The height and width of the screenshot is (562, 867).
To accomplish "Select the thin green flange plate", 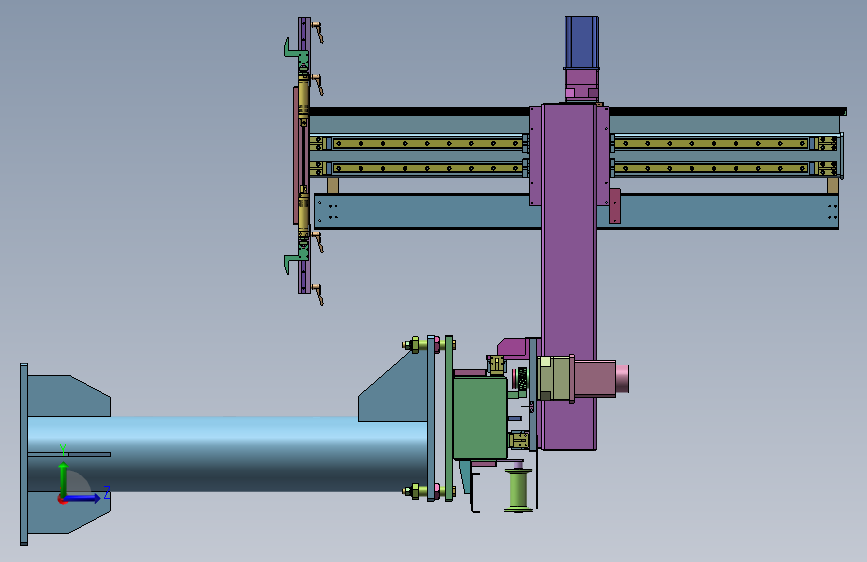I will click(449, 418).
